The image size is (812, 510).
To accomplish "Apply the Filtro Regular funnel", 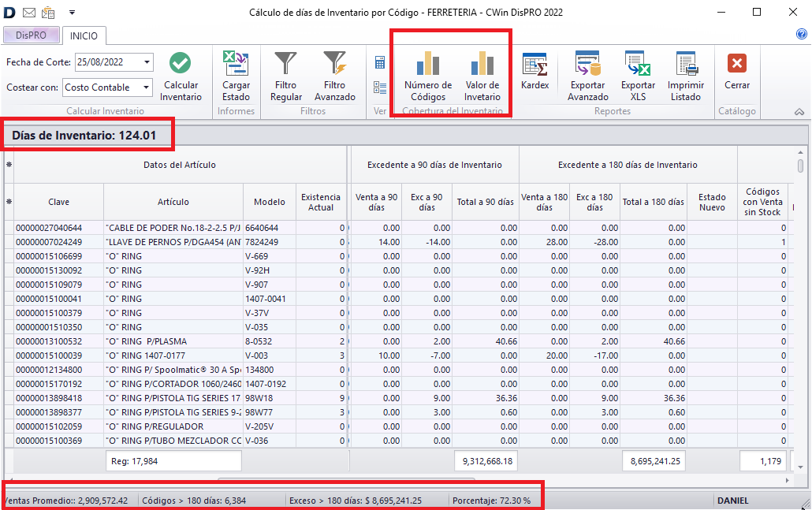I will click(285, 76).
